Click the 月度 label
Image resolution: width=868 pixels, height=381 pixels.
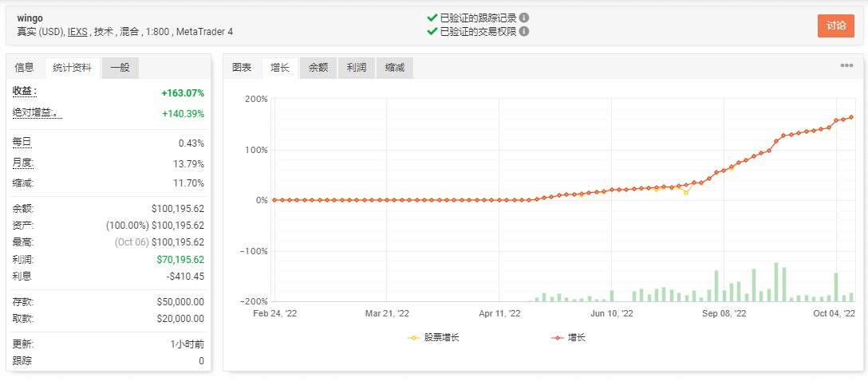(23, 163)
